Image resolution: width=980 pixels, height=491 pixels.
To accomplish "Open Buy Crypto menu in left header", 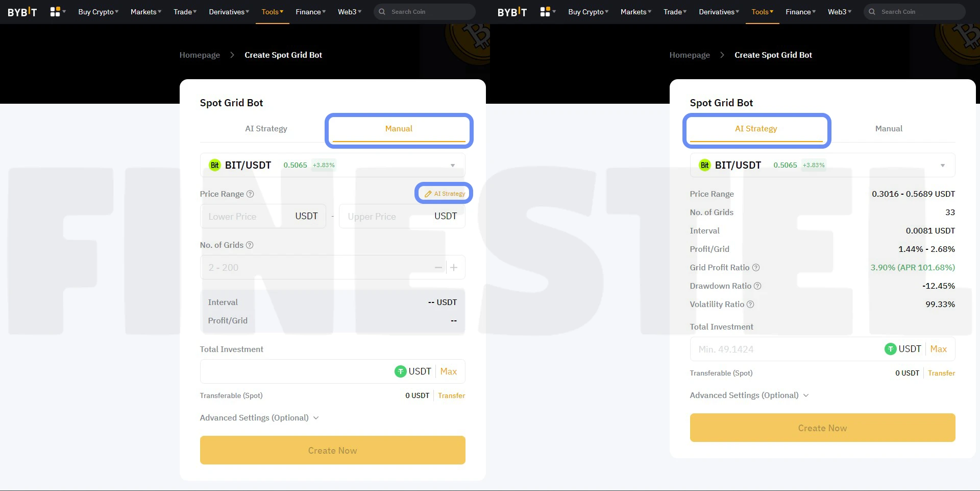I will 98,12.
